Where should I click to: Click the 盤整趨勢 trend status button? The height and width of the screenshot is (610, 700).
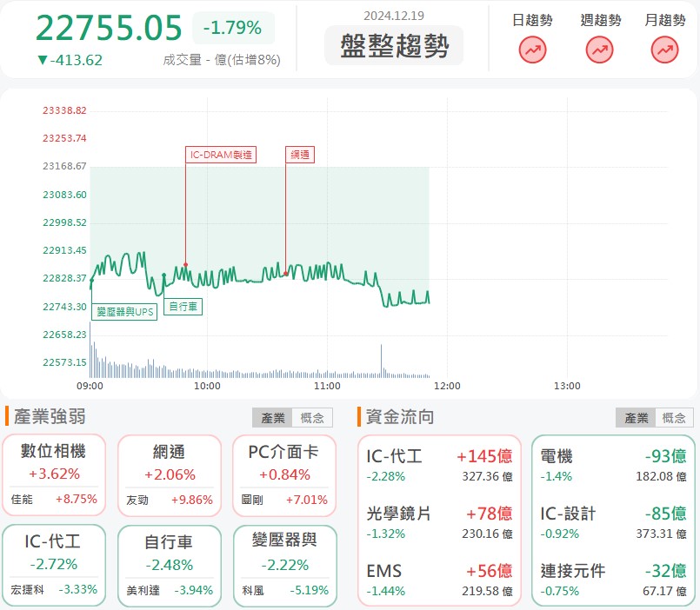(394, 46)
